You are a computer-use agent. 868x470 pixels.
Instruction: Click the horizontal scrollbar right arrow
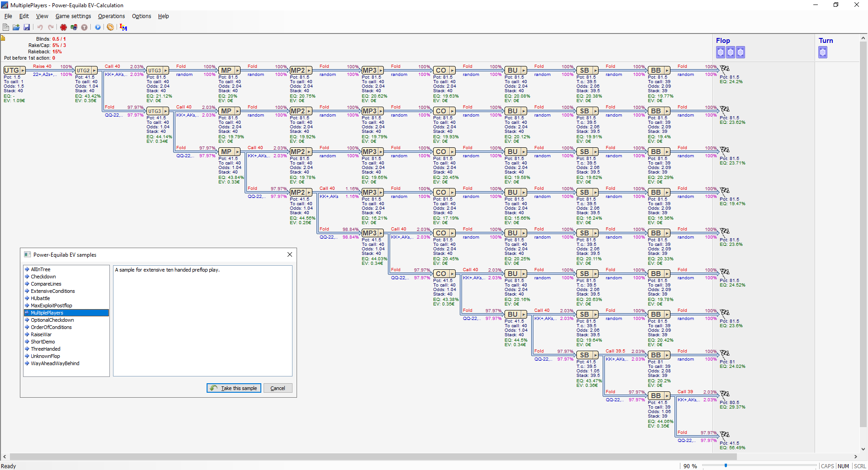(856, 457)
